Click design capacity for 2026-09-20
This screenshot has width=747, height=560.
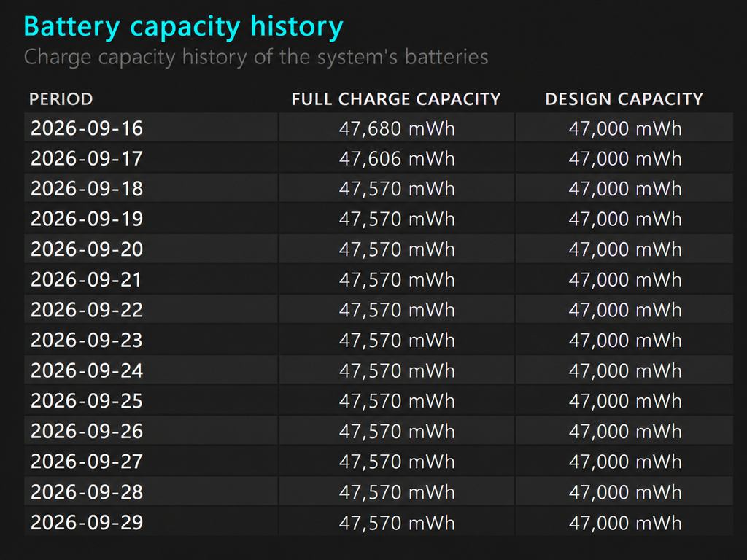pyautogui.click(x=625, y=249)
